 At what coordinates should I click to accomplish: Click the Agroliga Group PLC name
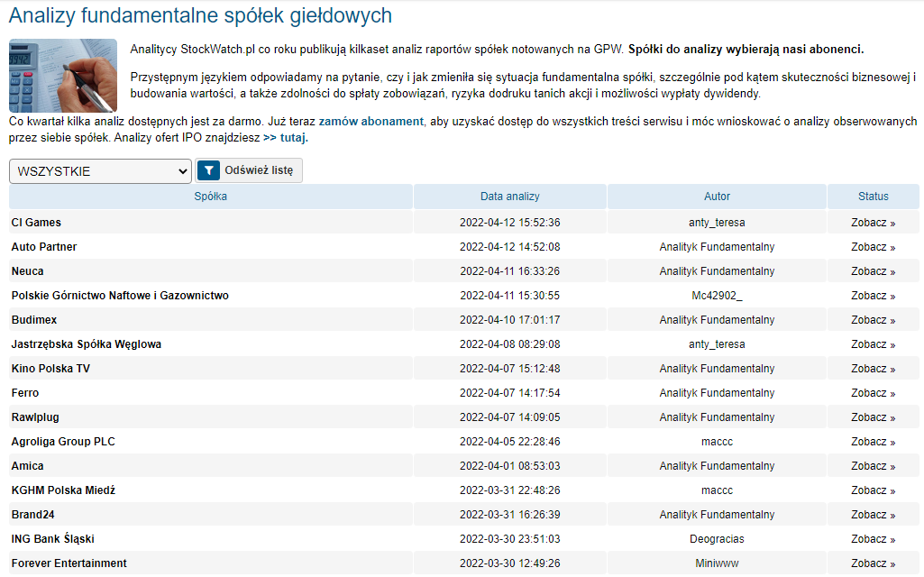63,442
